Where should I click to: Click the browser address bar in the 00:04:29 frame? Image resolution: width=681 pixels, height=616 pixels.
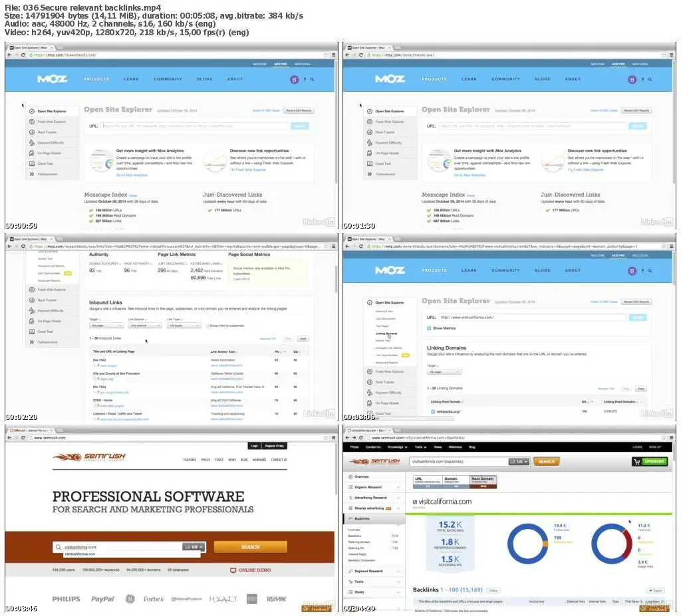click(x=517, y=438)
